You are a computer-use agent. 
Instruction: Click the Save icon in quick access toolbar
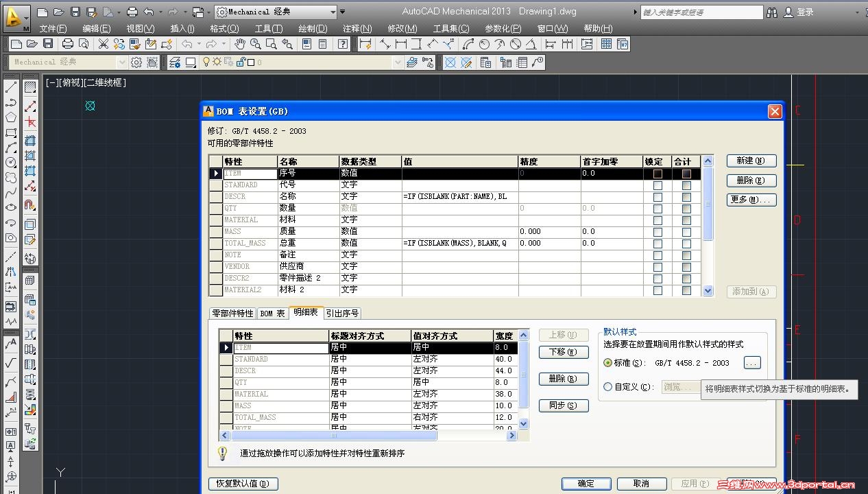click(x=75, y=12)
